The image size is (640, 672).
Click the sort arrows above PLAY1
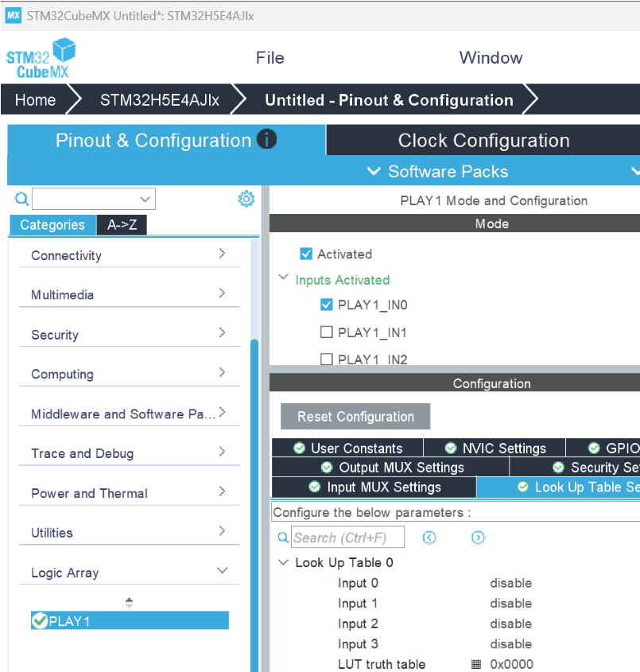[x=129, y=603]
